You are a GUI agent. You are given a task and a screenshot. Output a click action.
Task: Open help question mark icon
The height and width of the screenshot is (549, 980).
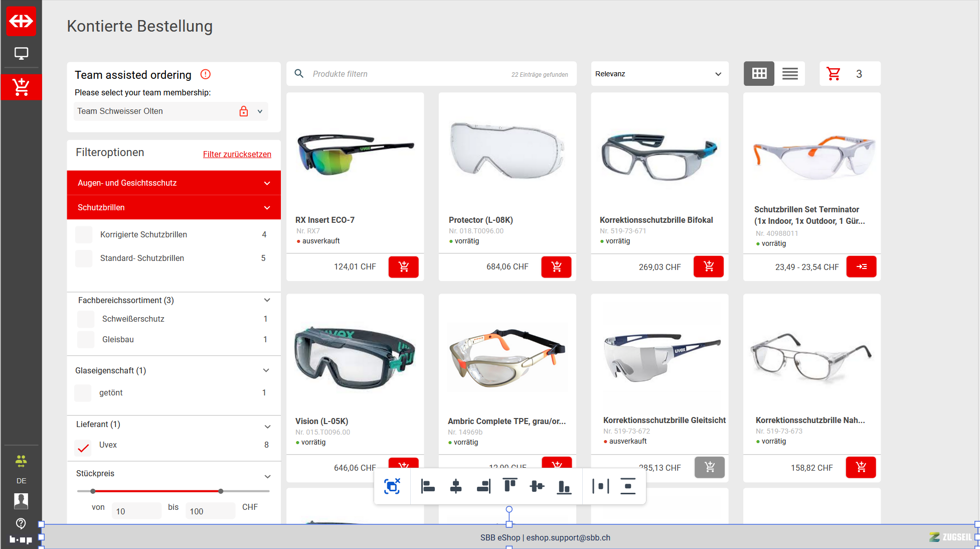[21, 523]
